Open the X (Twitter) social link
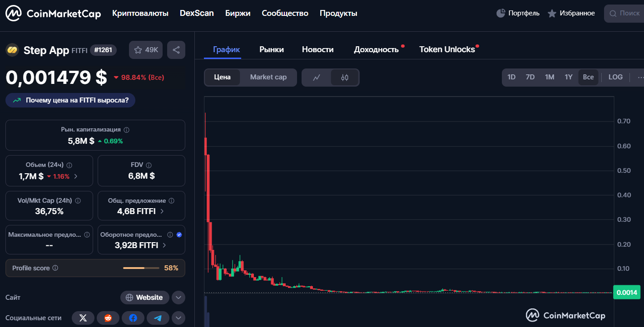The image size is (644, 327). pyautogui.click(x=83, y=318)
